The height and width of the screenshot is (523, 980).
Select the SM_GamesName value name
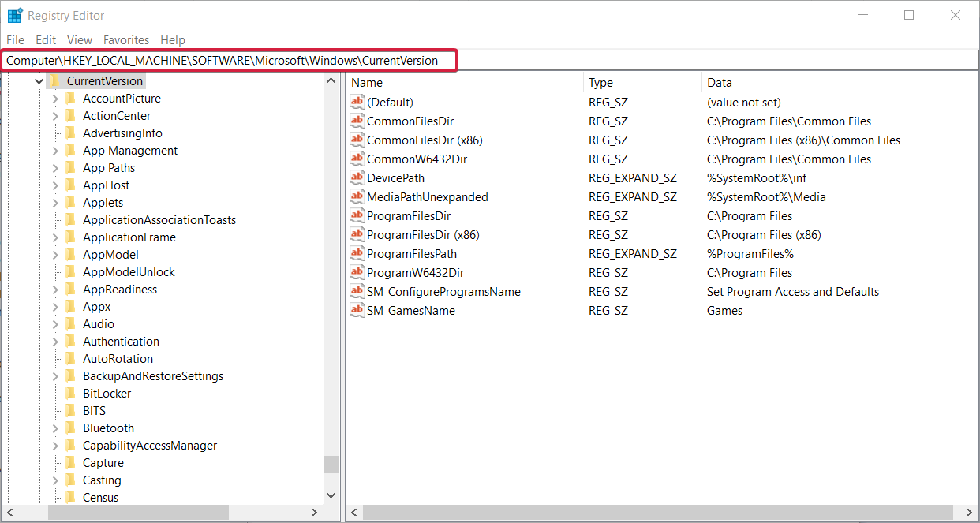411,310
